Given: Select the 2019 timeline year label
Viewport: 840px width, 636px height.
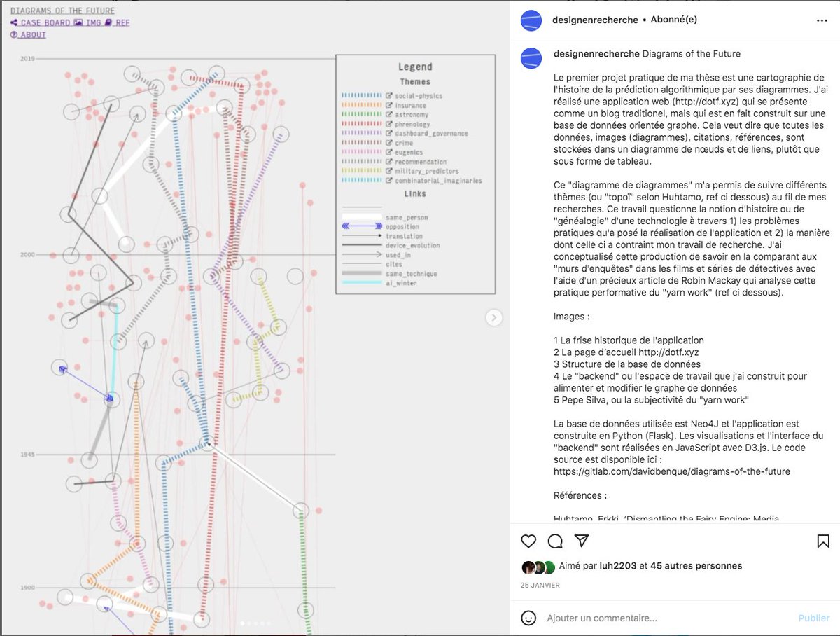Looking at the screenshot, I should [27, 59].
